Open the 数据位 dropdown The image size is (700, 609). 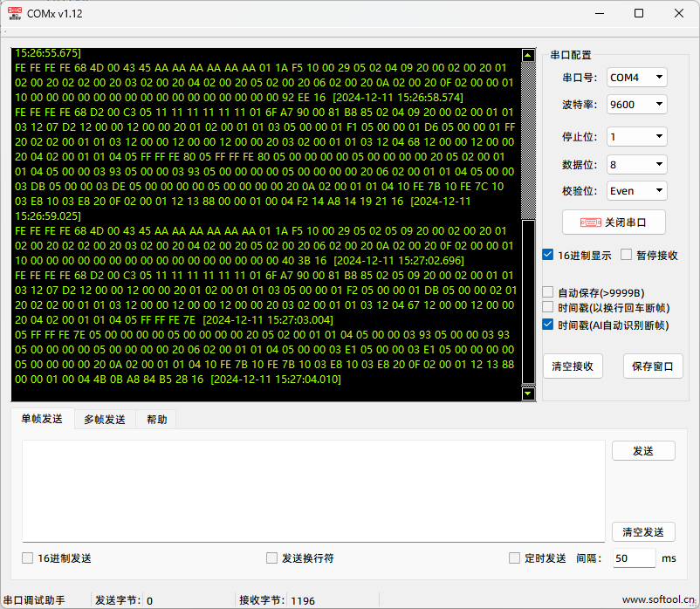pyautogui.click(x=636, y=165)
